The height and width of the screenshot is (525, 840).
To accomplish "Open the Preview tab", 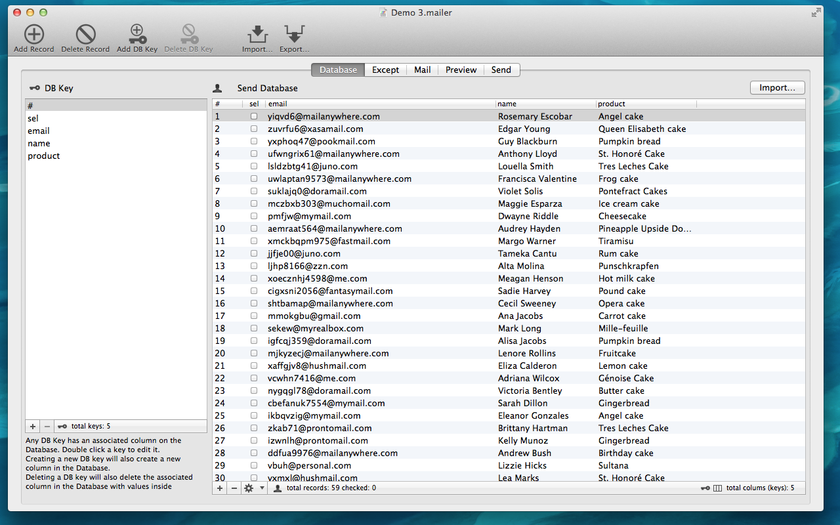I will pos(461,70).
